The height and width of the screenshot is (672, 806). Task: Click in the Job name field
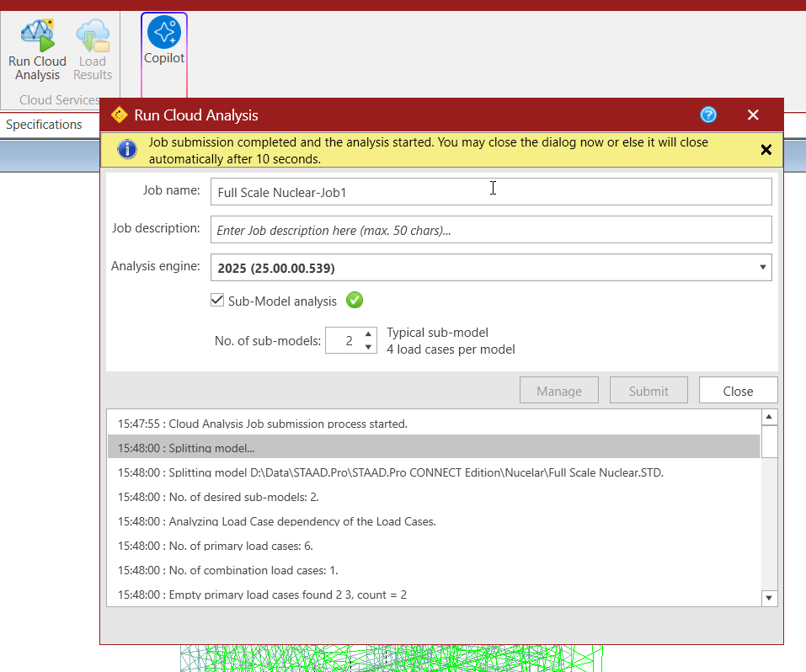(491, 192)
